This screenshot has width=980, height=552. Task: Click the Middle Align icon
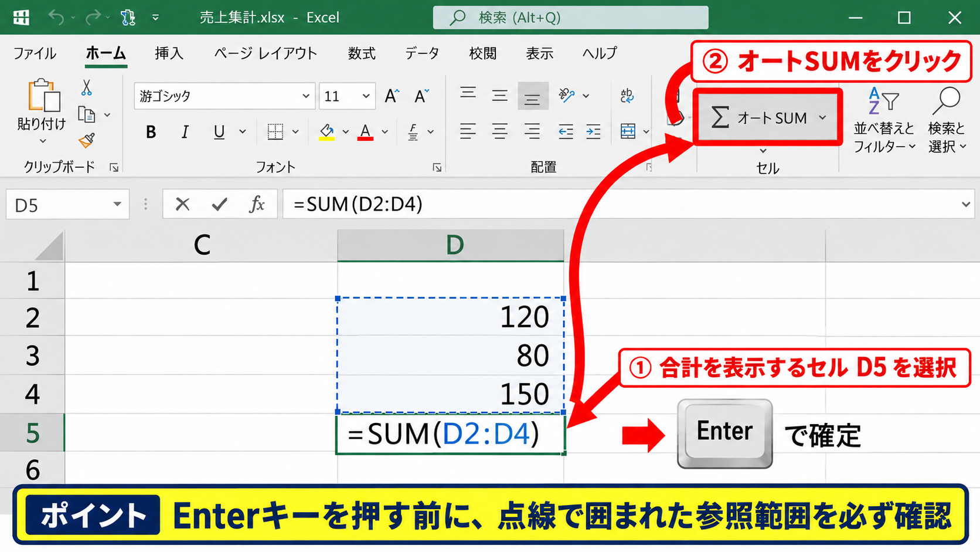point(500,95)
